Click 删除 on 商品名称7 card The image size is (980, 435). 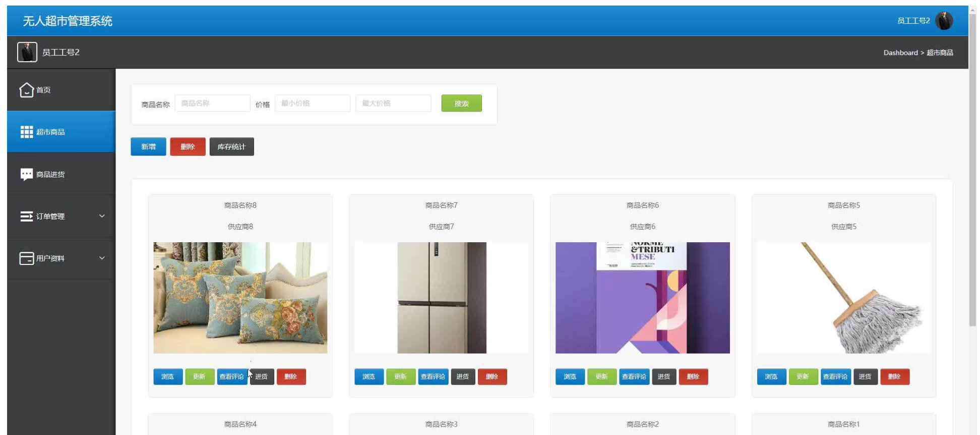(492, 376)
